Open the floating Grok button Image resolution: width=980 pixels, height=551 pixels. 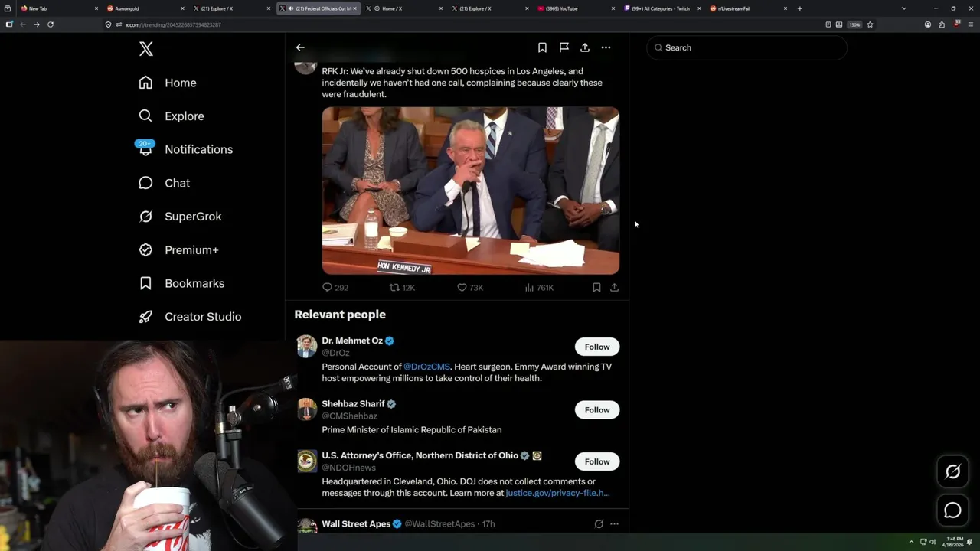tap(952, 472)
